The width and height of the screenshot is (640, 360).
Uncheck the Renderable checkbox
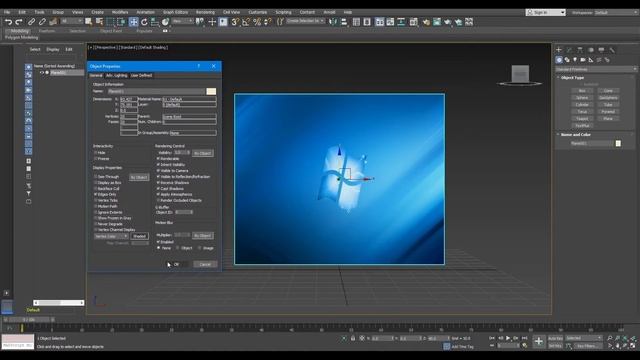(158, 158)
